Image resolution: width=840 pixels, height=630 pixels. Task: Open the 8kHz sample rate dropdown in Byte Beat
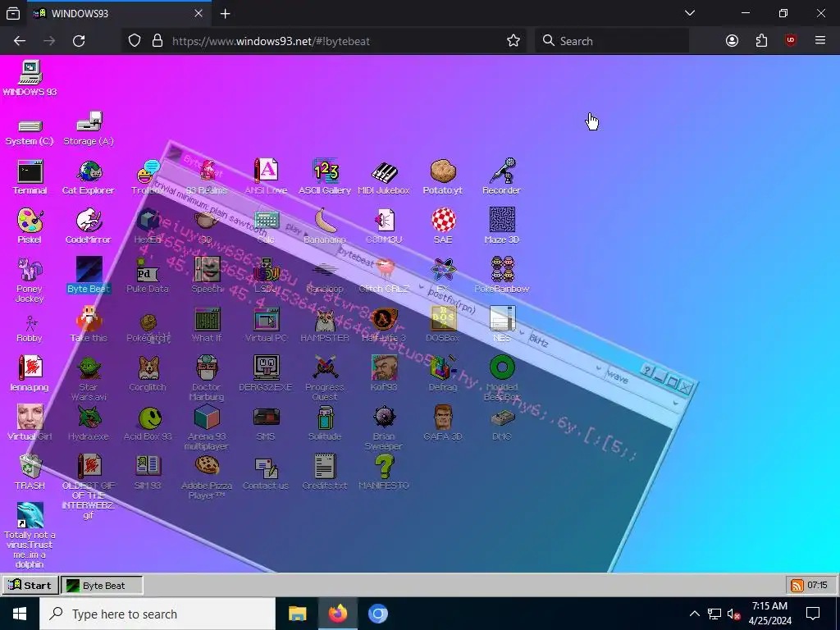click(x=564, y=349)
